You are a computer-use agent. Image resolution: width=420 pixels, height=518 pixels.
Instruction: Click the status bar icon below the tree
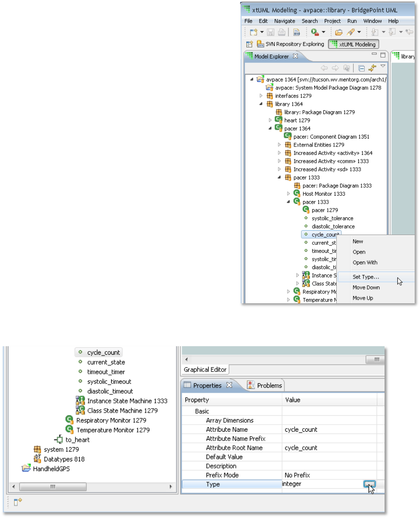[18, 502]
